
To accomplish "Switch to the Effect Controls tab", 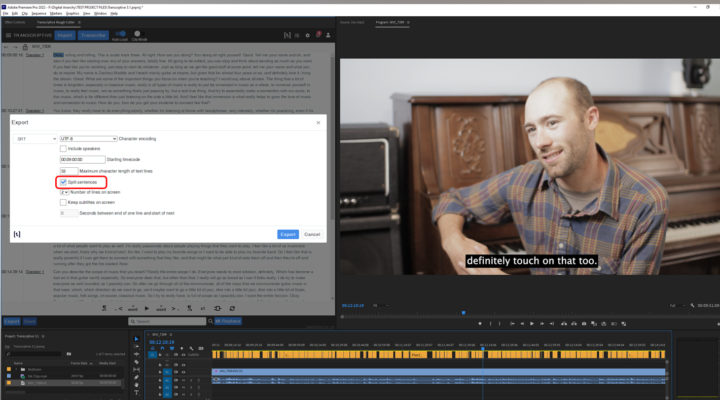I will pos(16,22).
